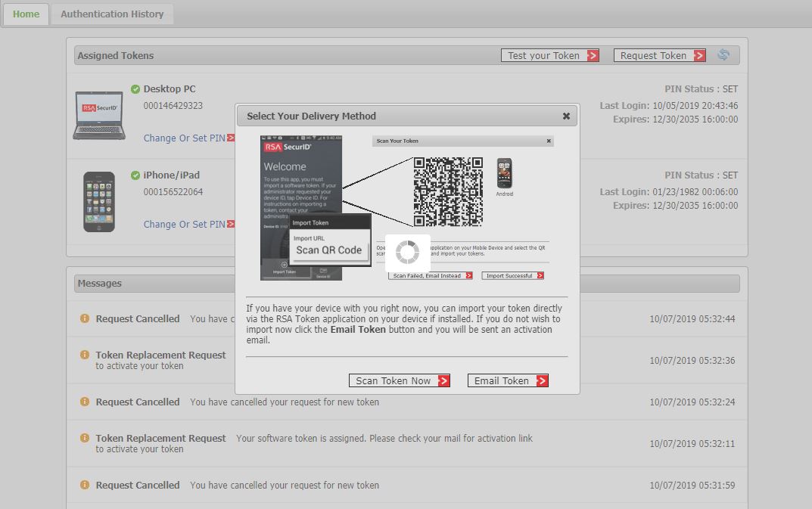Click the Android phone icon

[x=504, y=174]
